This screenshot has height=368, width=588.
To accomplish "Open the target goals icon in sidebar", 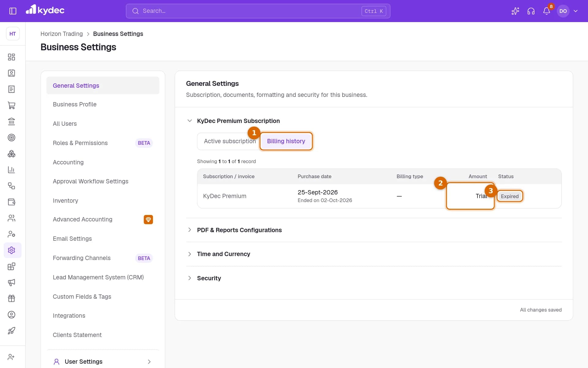I will click(11, 137).
